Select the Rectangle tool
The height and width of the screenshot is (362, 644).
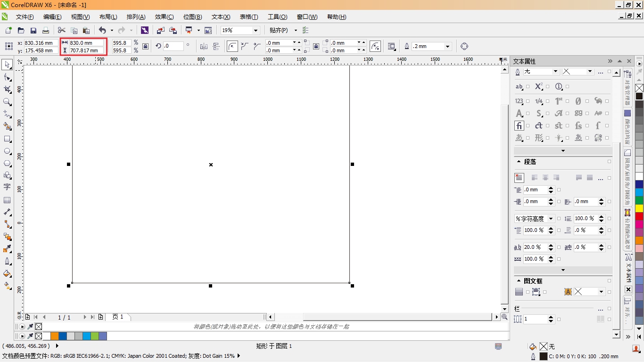(x=7, y=139)
